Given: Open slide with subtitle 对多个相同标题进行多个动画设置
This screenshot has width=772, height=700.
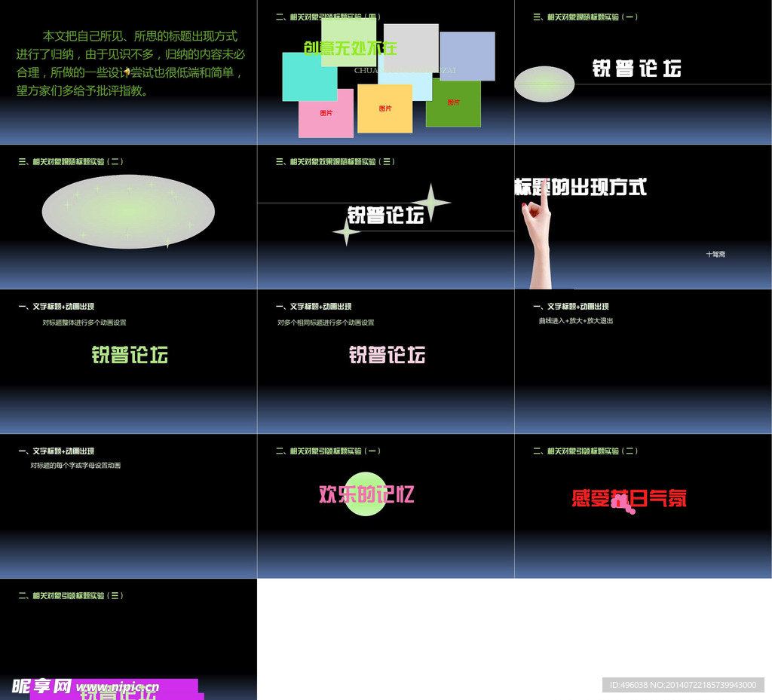Looking at the screenshot, I should click(386, 362).
